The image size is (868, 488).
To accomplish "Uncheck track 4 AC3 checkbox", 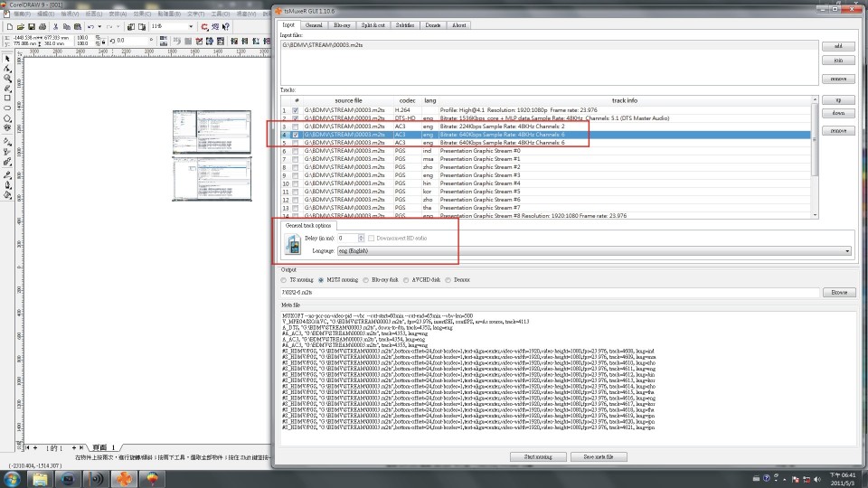I will coord(295,135).
